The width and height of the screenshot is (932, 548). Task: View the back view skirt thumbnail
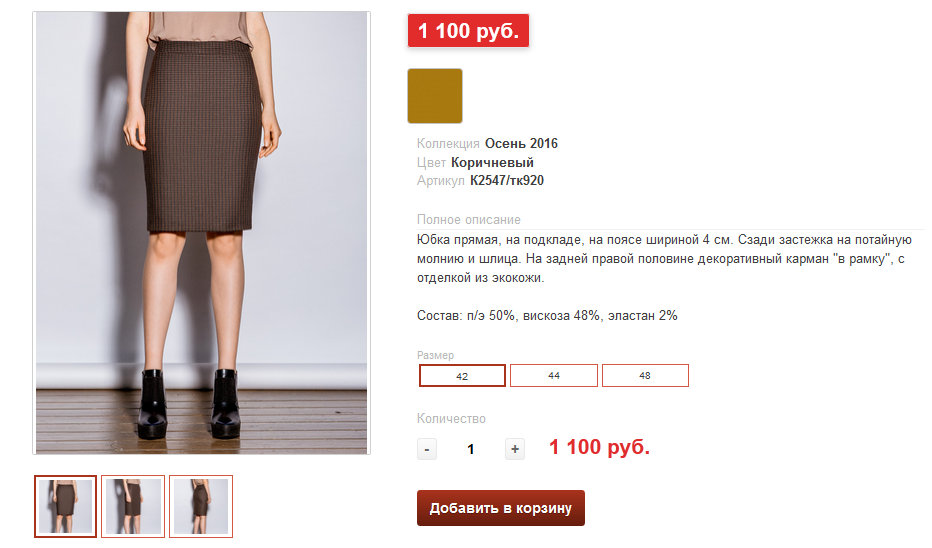click(x=201, y=506)
